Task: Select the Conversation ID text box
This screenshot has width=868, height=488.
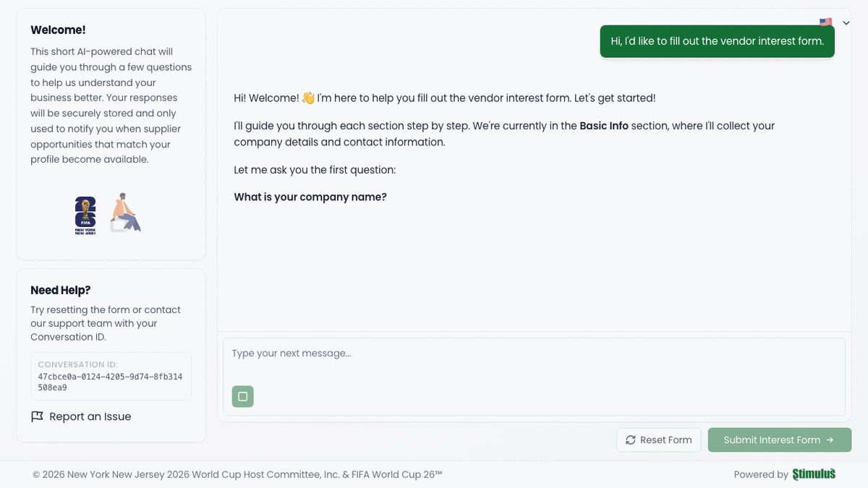Action: point(111,375)
